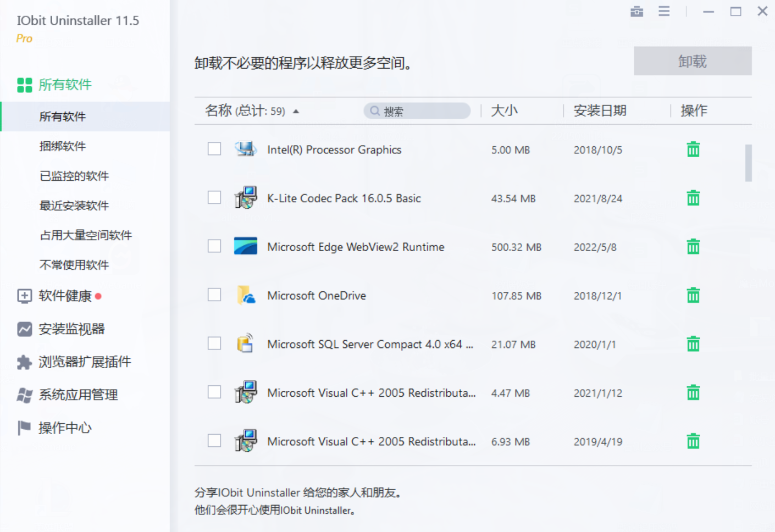
Task: Click the magnifier icon in search box
Action: pyautogui.click(x=375, y=111)
